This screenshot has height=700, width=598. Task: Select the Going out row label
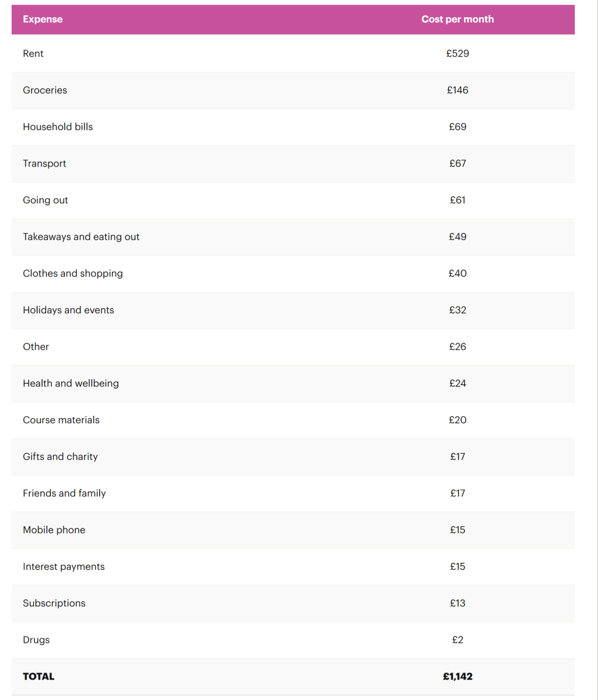coord(45,200)
